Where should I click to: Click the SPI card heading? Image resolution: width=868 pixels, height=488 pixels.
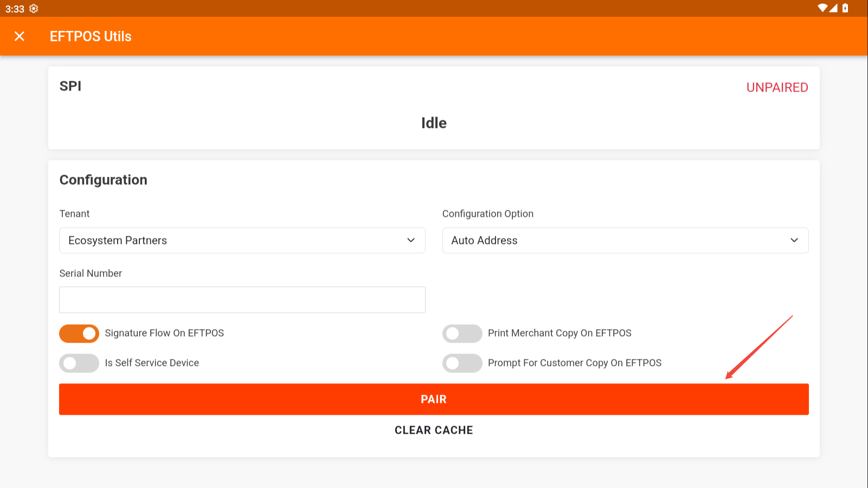[70, 86]
